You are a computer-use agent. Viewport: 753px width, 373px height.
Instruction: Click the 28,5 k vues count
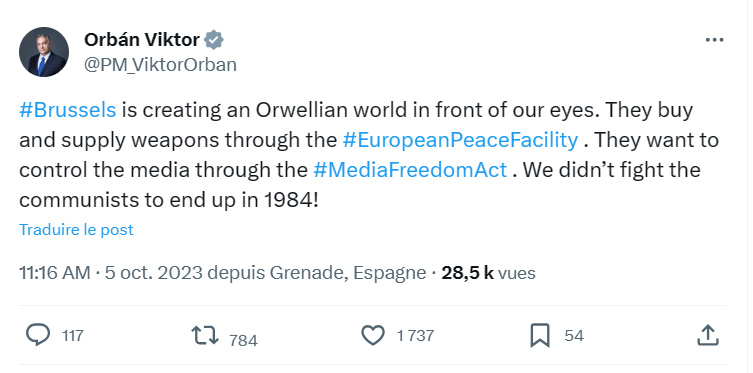click(x=488, y=273)
